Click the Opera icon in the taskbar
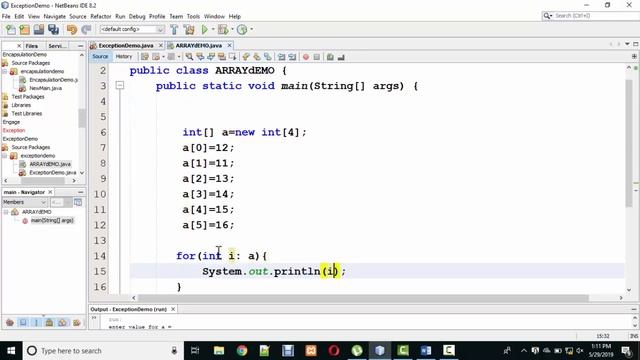 [334, 350]
